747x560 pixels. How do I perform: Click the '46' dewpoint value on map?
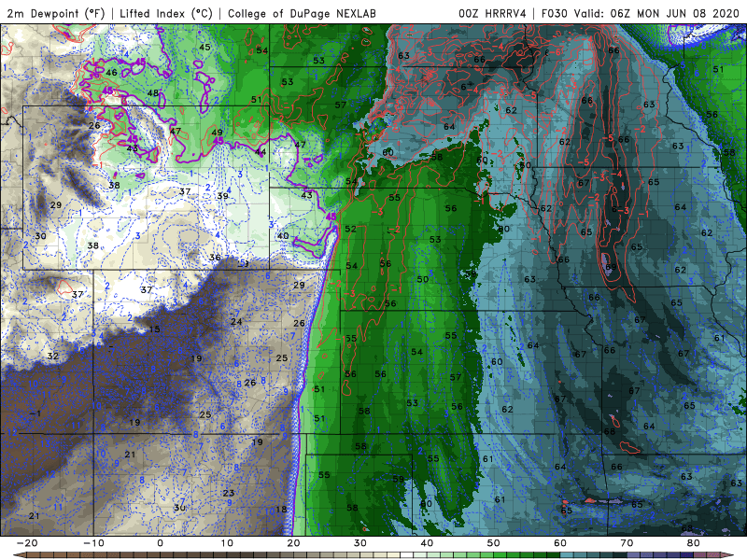pyautogui.click(x=111, y=73)
